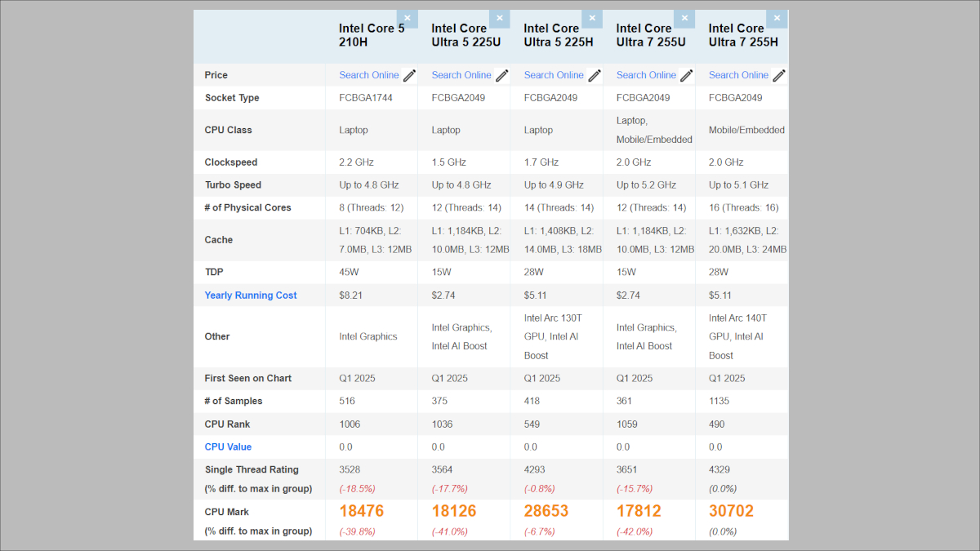Remove Intel Core Ultra 7 255U from comparison
The image size is (980, 551).
[x=684, y=19]
